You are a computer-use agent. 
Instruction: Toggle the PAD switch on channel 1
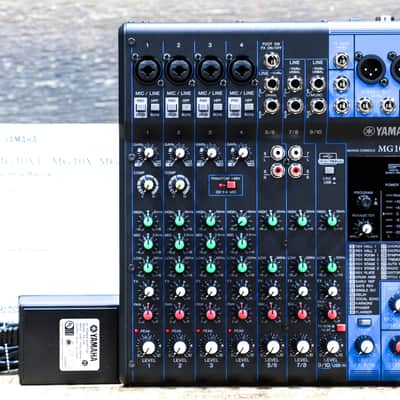pos(141,107)
